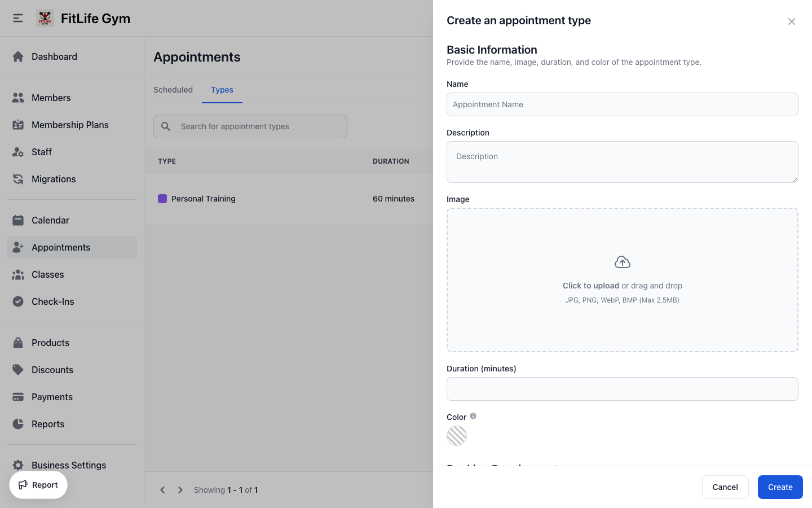The width and height of the screenshot is (812, 508).
Task: Open the Dashboard section
Action: point(54,56)
